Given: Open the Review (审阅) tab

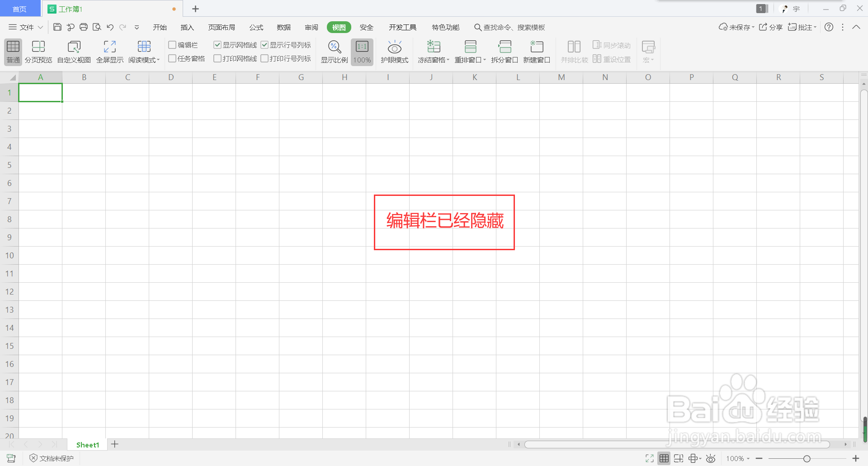Looking at the screenshot, I should (311, 27).
